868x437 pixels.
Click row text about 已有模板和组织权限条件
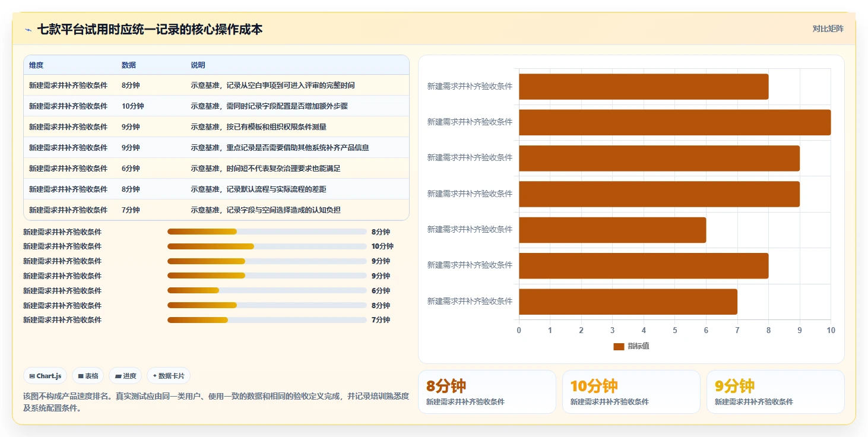click(x=258, y=127)
